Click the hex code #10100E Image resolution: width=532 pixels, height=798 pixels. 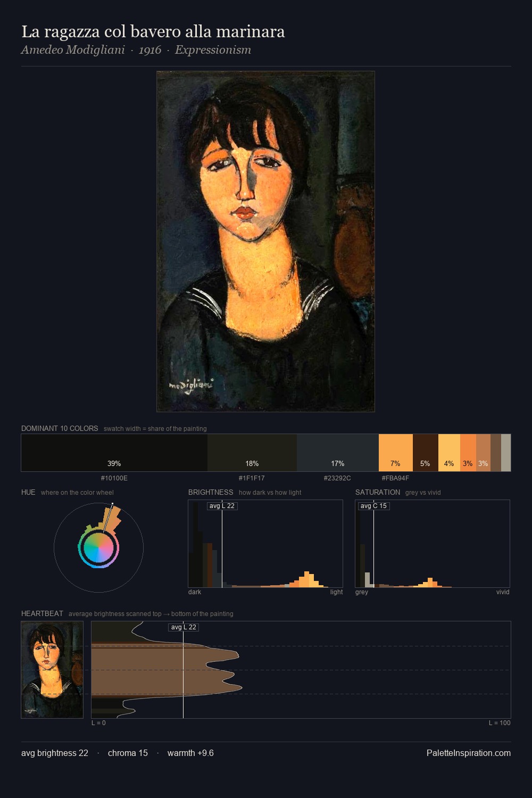[114, 478]
